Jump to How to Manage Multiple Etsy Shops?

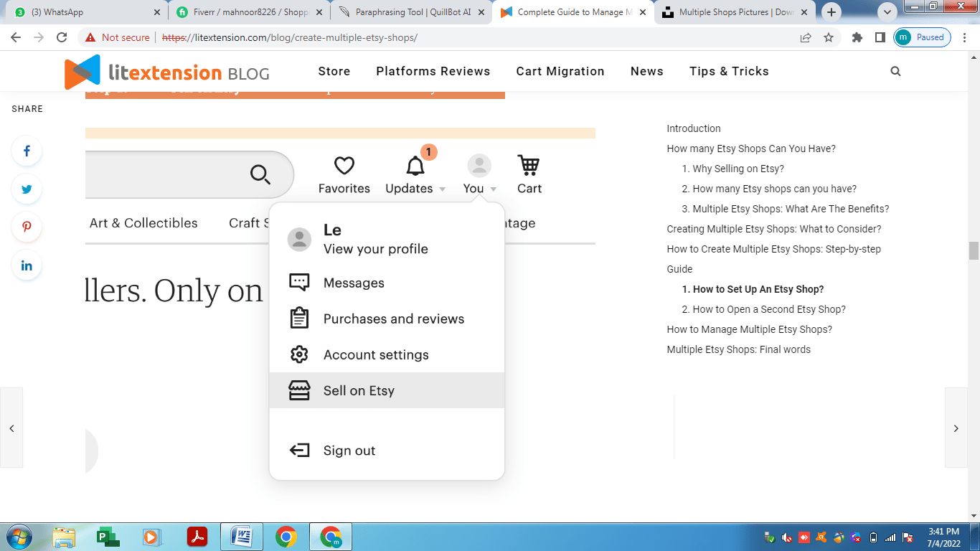[x=750, y=329]
